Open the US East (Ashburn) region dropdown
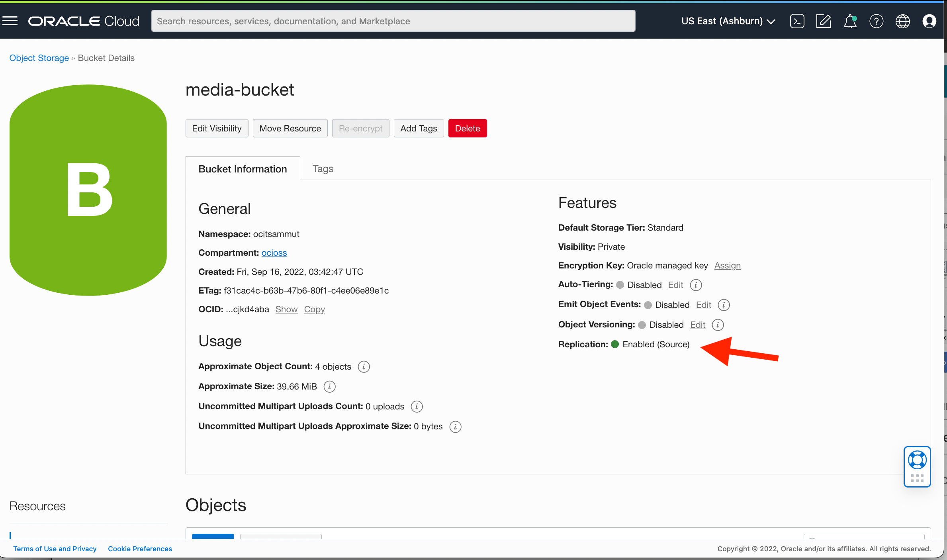This screenshot has height=560, width=947. click(x=728, y=21)
